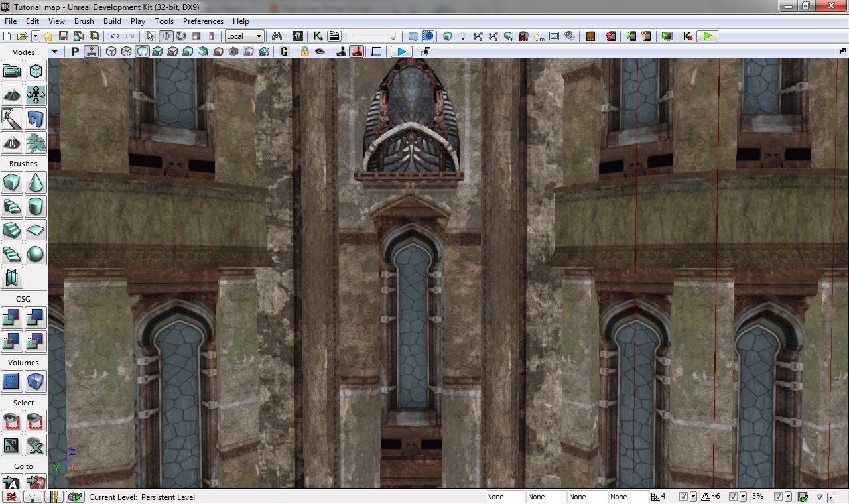Screen dimensions: 849x504
Task: Open recent files dropdown arrow
Action: coord(36,36)
